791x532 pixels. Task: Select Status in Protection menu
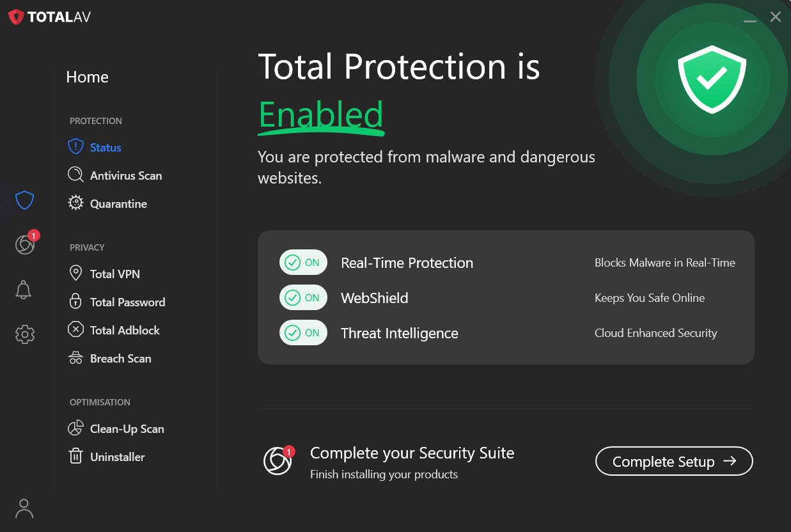click(105, 148)
